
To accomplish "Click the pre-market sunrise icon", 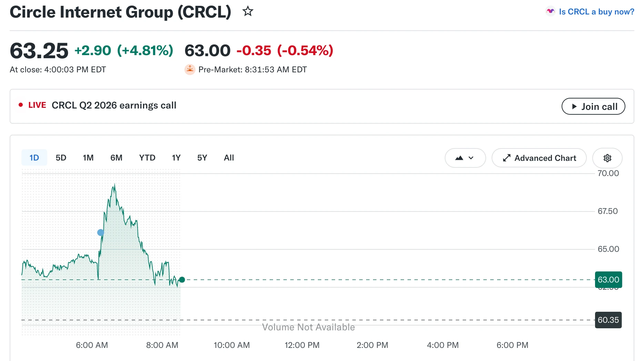I will [x=190, y=70].
